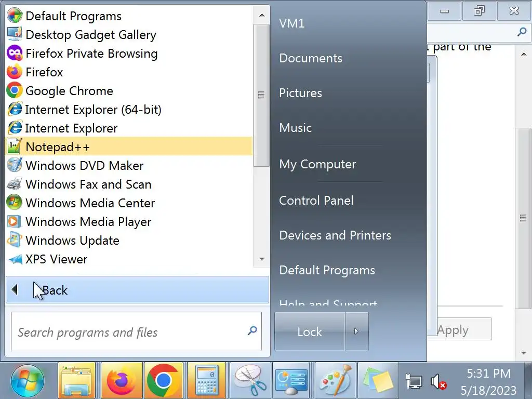The image size is (532, 399).
Task: Open Firefox Private Browsing icon
Action: click(14, 53)
